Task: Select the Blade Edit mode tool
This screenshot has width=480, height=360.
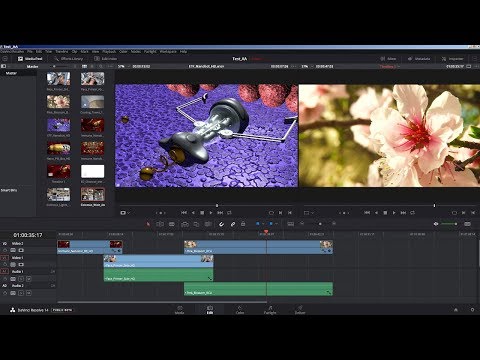Action: pyautogui.click(x=172, y=224)
